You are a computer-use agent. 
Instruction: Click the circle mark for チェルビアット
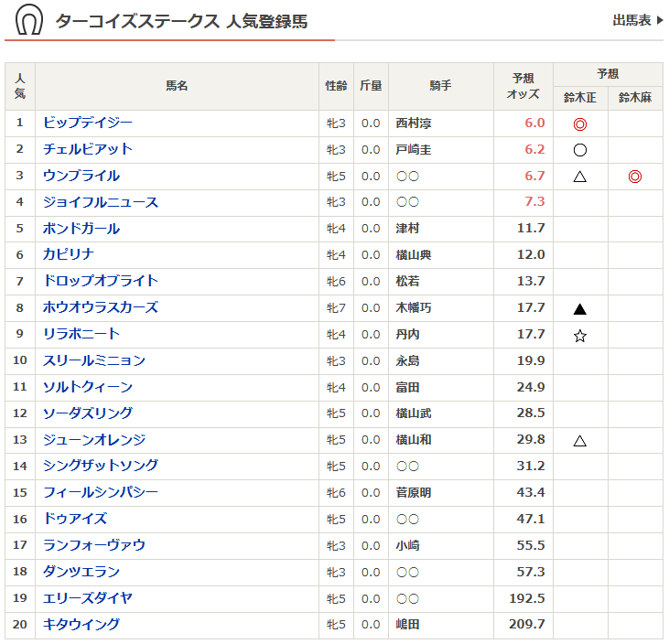579,150
